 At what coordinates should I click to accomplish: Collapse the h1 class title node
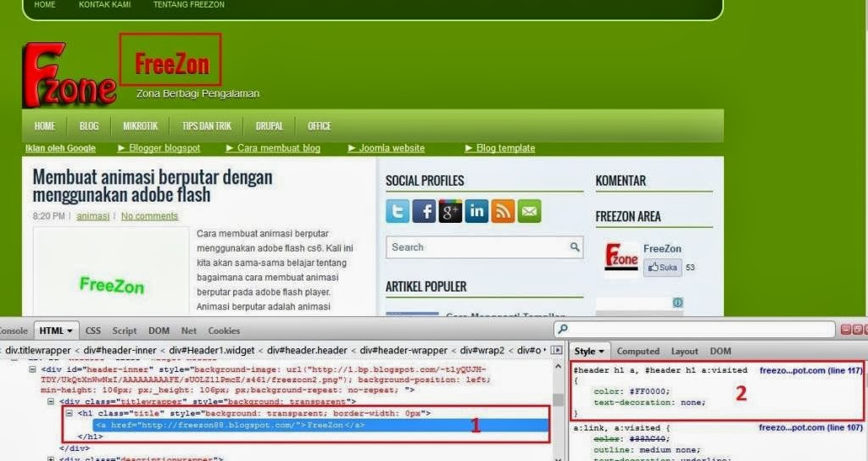pos(70,413)
